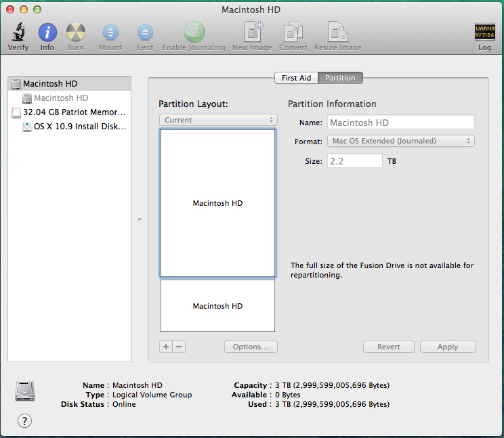Viewport: 504px width, 438px height.
Task: Click the Burn toolbar icon
Action: pos(76,32)
